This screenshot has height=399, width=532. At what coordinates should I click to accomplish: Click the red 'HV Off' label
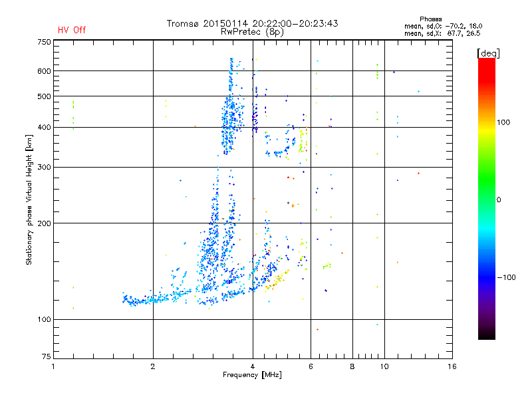(x=72, y=30)
